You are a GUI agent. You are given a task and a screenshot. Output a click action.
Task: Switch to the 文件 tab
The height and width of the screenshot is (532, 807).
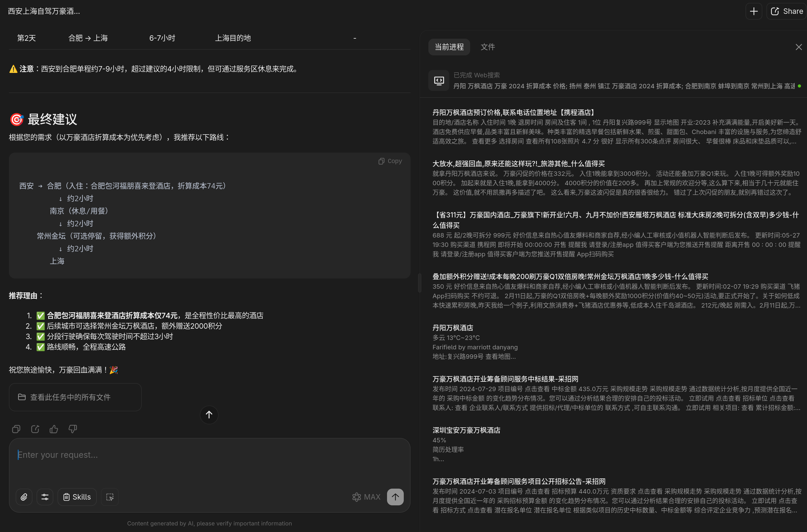pos(487,47)
